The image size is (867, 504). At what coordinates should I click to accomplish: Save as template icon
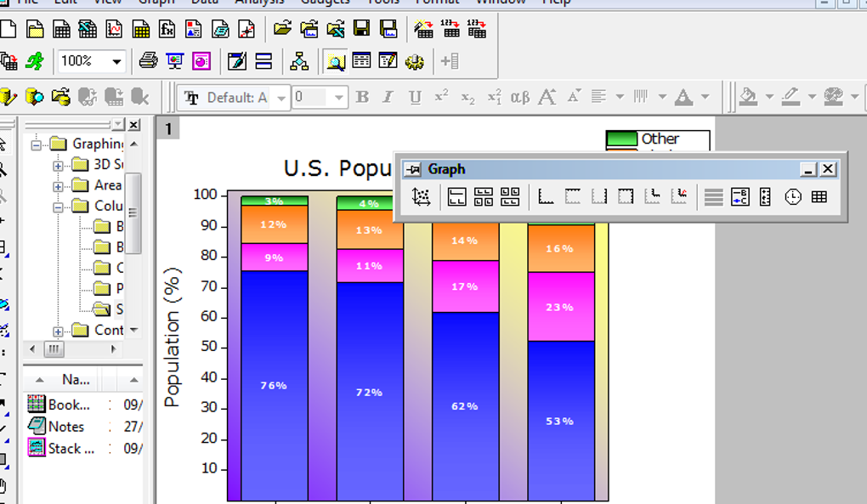click(388, 29)
